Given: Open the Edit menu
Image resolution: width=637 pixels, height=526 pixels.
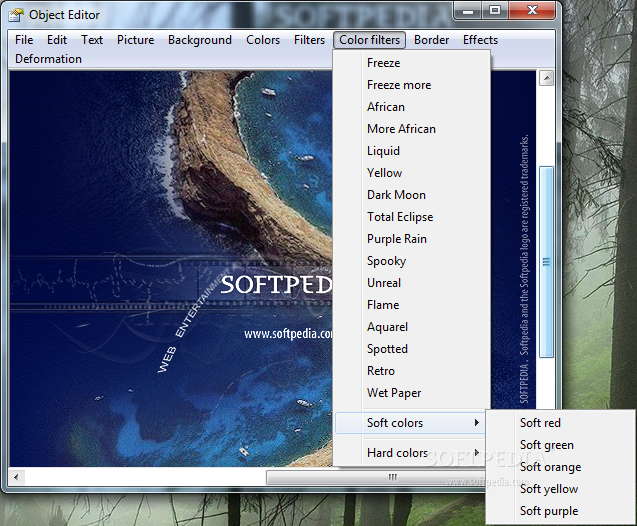Looking at the screenshot, I should click(x=57, y=40).
